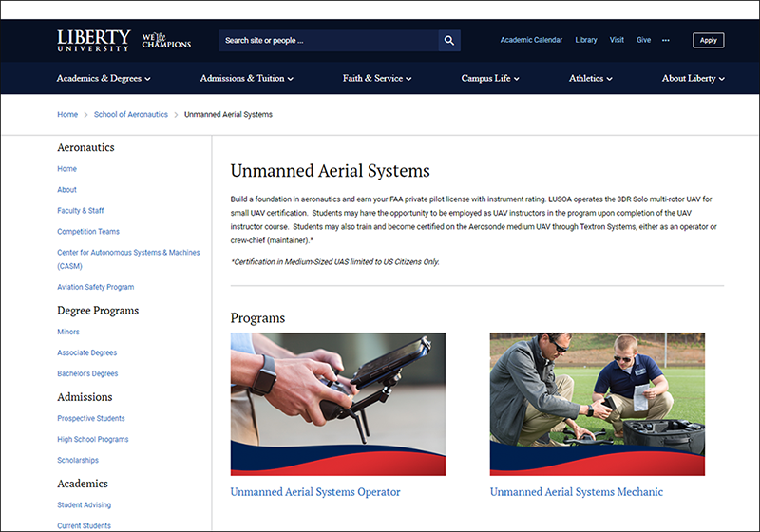Click the We the Champions logo

pos(166,41)
